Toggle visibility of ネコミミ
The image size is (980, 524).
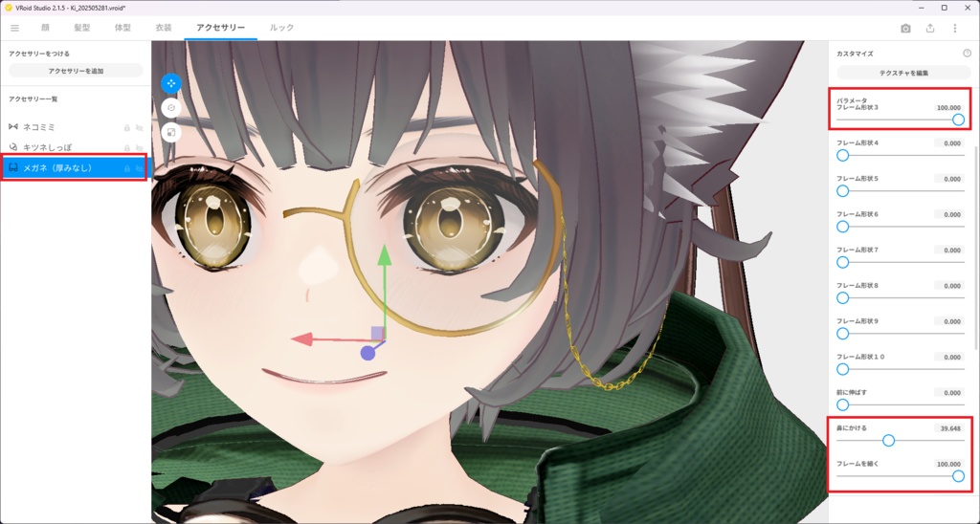pyautogui.click(x=140, y=127)
